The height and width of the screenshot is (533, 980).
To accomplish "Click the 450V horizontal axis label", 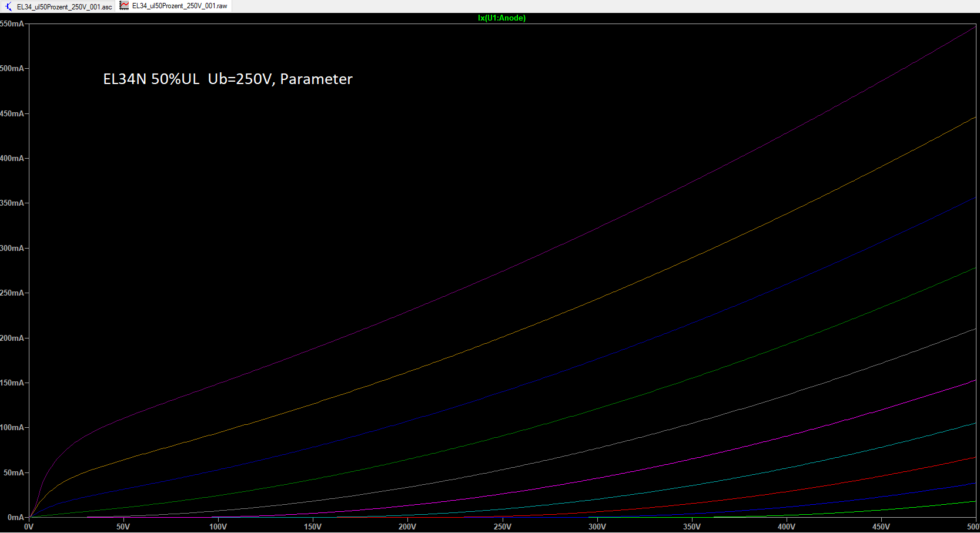I will 881,527.
